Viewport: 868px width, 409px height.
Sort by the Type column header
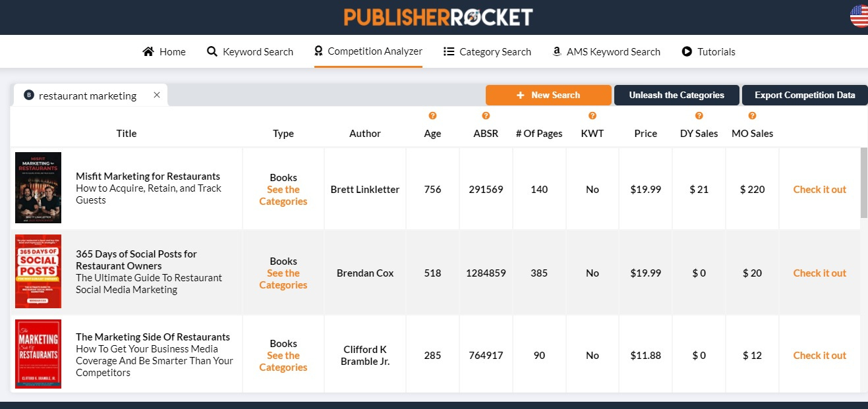click(x=283, y=133)
